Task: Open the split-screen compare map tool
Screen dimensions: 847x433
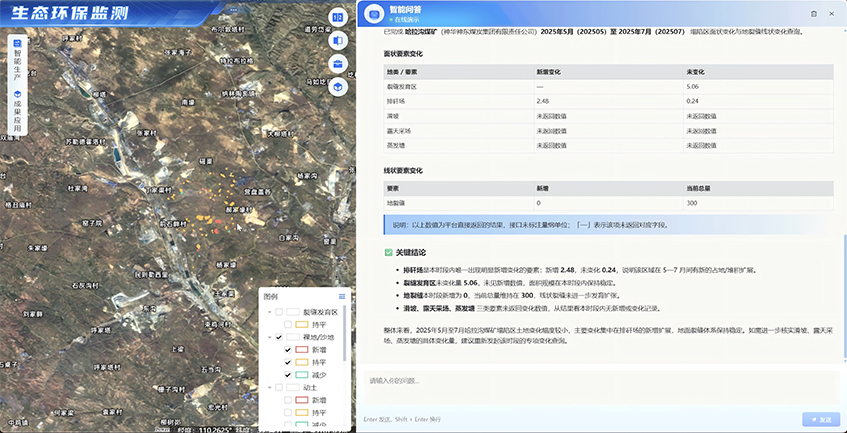Action: click(338, 17)
